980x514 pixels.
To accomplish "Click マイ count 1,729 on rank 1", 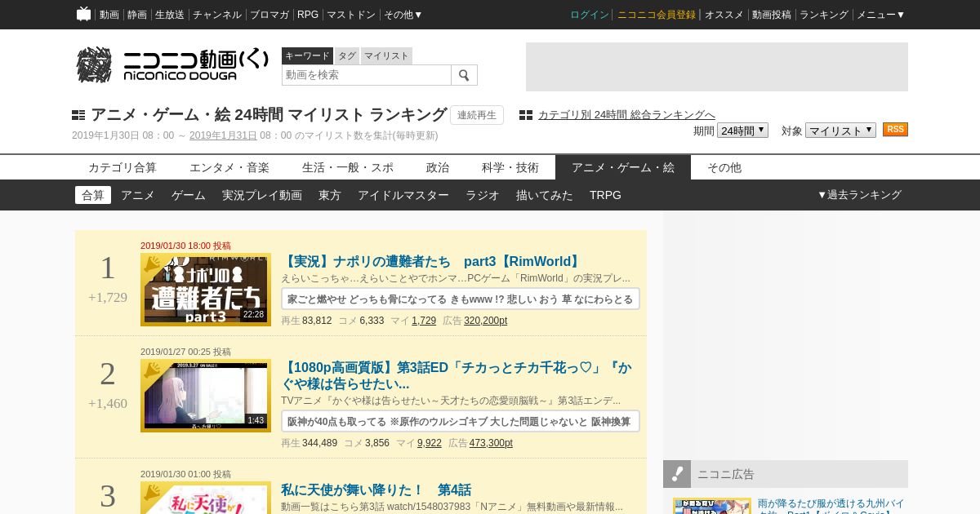I will pos(424,321).
